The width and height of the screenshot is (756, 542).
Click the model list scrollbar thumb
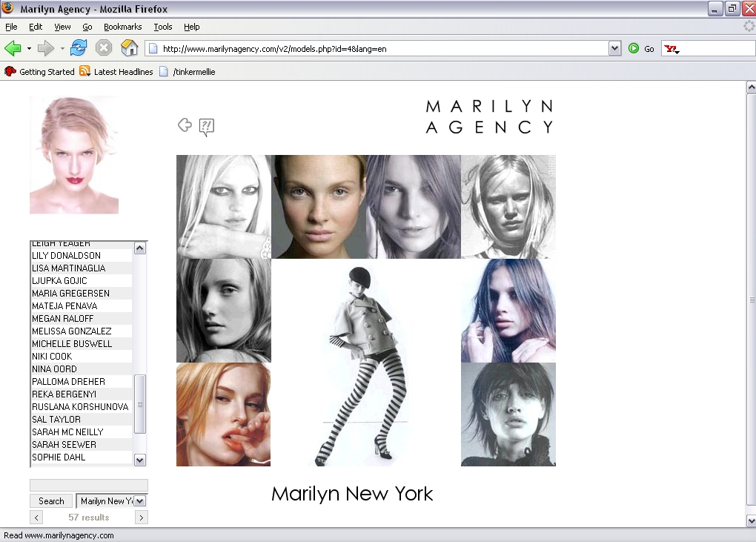point(140,404)
